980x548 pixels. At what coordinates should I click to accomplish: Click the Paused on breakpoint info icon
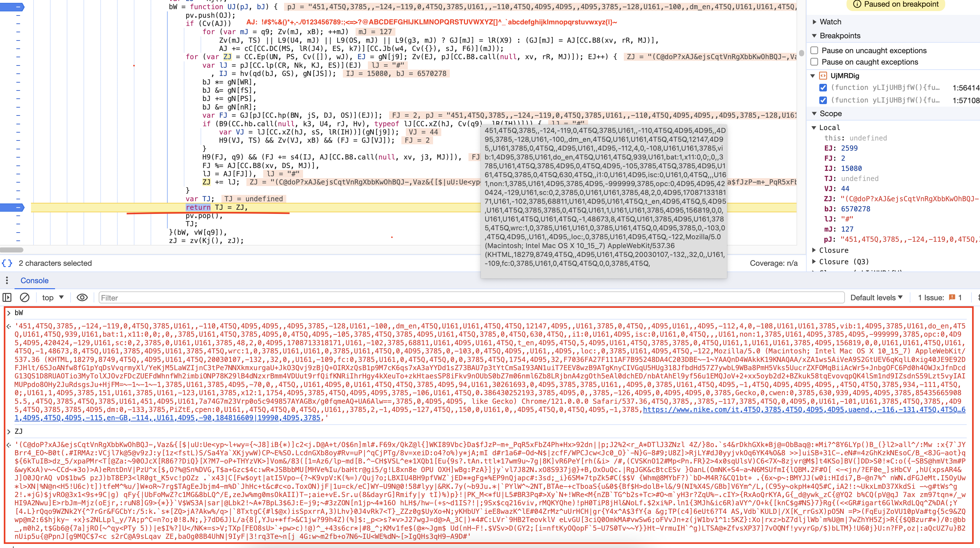857,4
